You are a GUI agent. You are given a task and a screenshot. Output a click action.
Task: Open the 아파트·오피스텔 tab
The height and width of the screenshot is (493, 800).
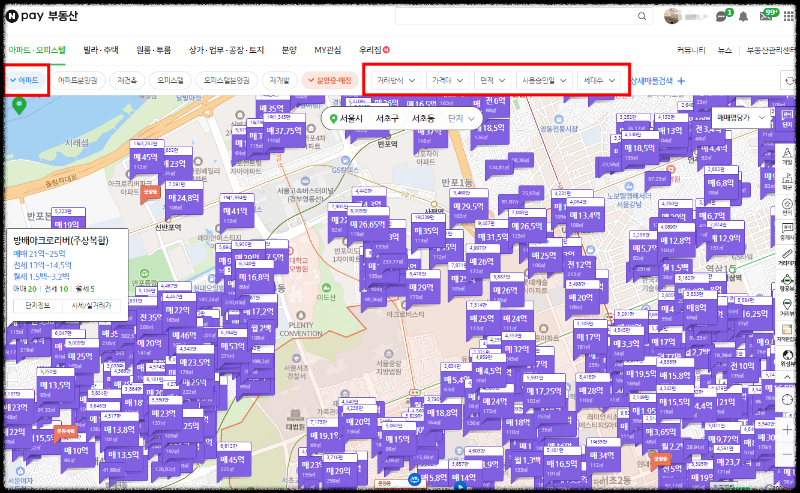[x=37, y=50]
